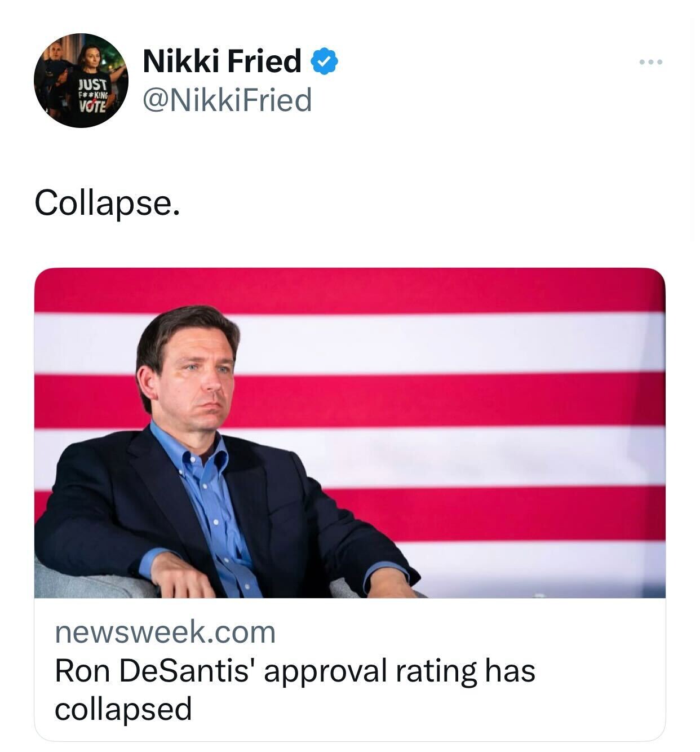Image resolution: width=700 pixels, height=752 pixels.
Task: Open the three-dot more options menu
Action: pos(652,61)
